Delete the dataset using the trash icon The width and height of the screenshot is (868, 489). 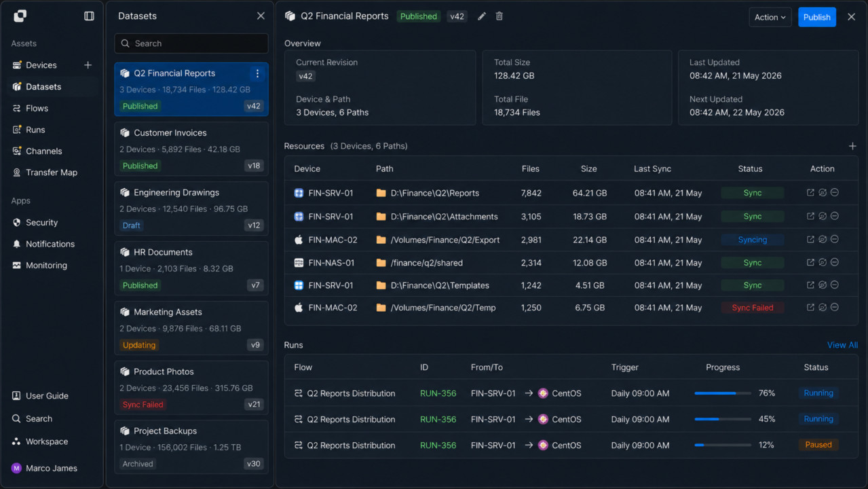coord(499,16)
